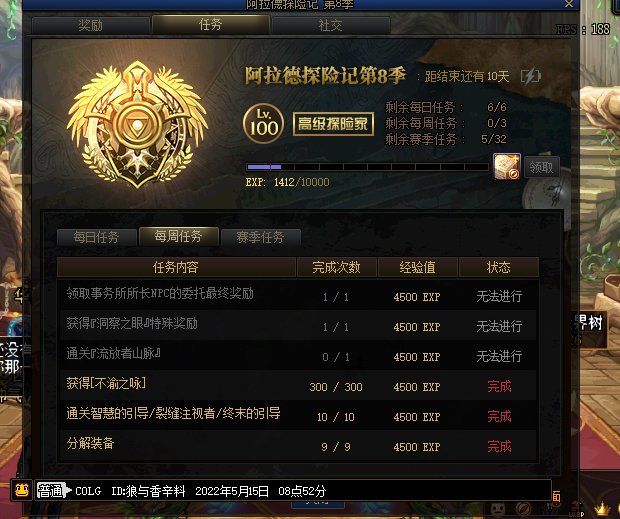Click the 高级探险家 rank label

333,124
